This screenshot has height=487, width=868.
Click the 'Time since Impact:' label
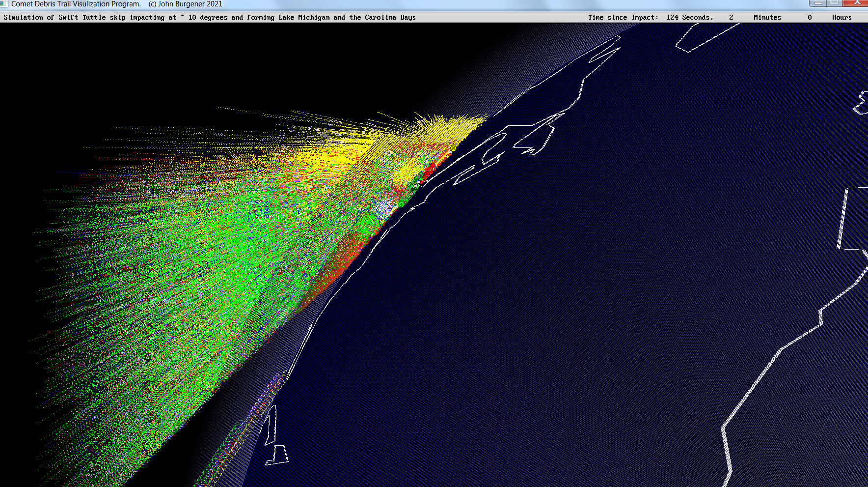tap(623, 17)
